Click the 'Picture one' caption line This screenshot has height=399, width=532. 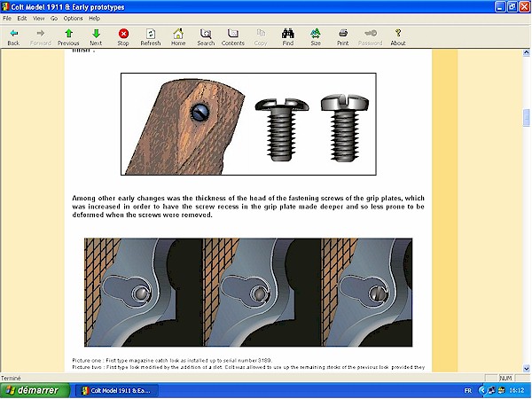pos(172,360)
